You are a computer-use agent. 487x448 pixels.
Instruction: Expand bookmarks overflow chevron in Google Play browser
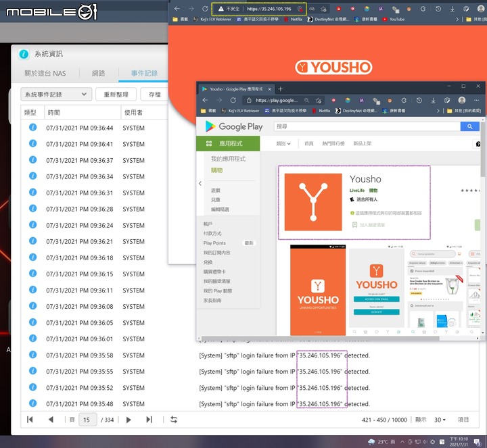[x=438, y=111]
